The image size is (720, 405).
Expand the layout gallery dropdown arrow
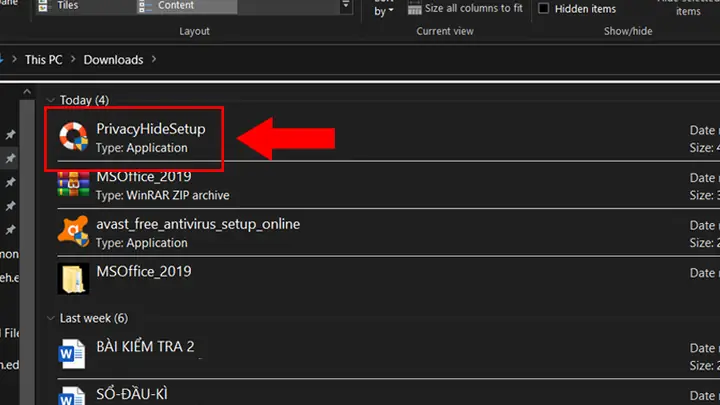click(346, 6)
